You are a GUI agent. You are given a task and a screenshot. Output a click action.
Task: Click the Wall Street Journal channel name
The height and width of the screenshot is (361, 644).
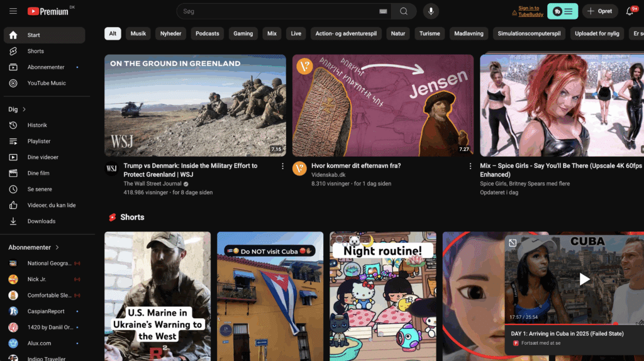(152, 184)
